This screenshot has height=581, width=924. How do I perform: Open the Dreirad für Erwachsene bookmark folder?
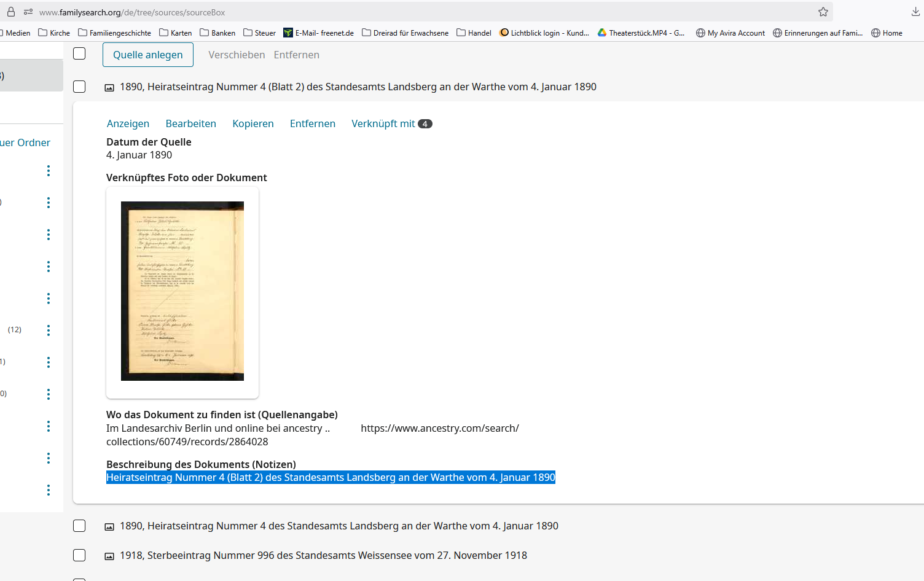click(x=405, y=33)
